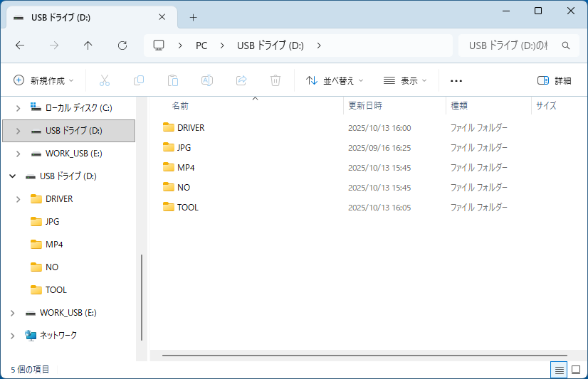Click date 2025/09/16 16:25 cell
The height and width of the screenshot is (379, 588).
[x=379, y=148]
